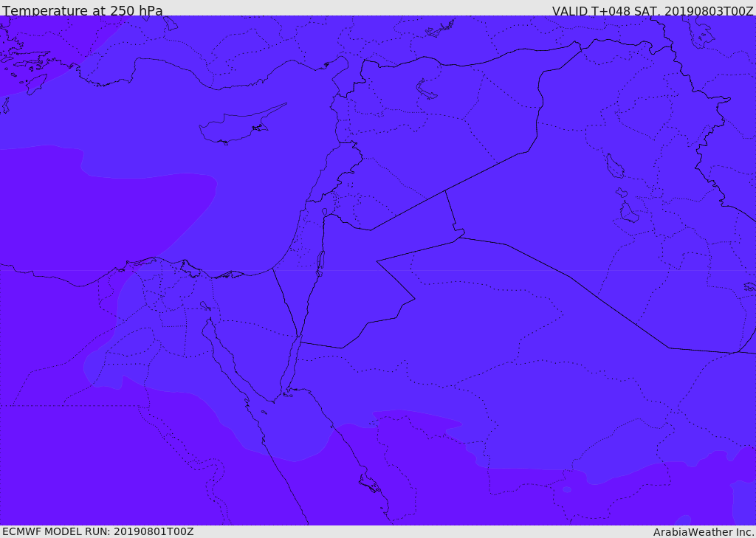Click the 'Temperature at 250 hPa' title
The image size is (756, 538).
coord(83,10)
